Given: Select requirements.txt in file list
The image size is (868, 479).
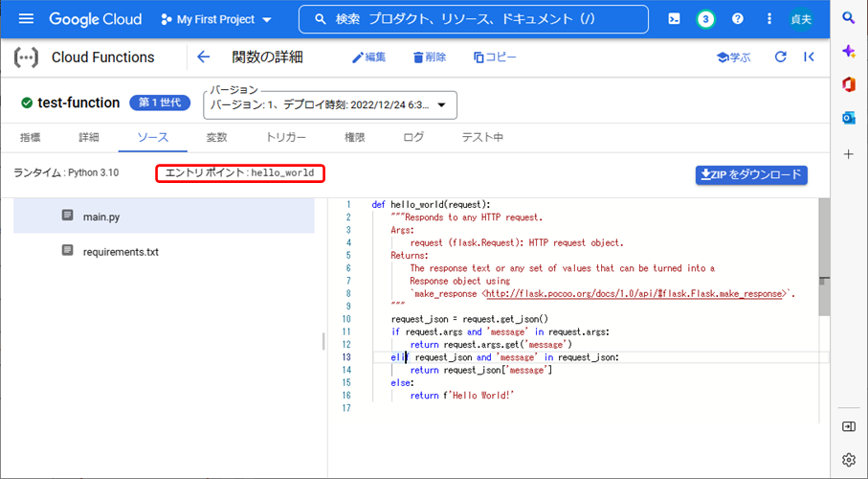Looking at the screenshot, I should click(121, 252).
